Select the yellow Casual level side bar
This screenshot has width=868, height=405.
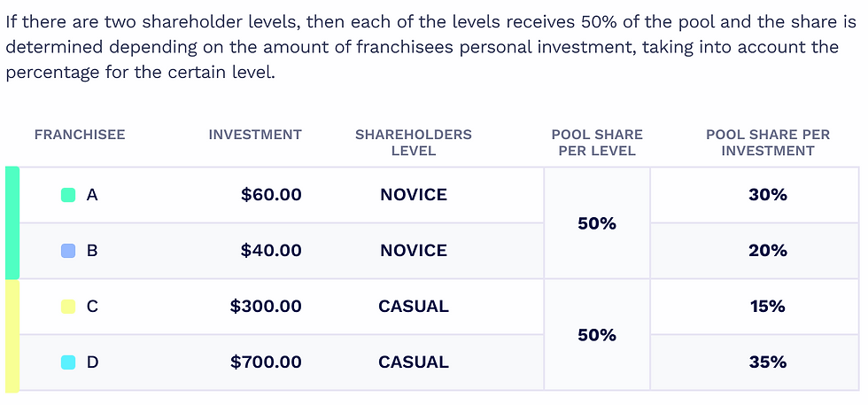(12, 336)
